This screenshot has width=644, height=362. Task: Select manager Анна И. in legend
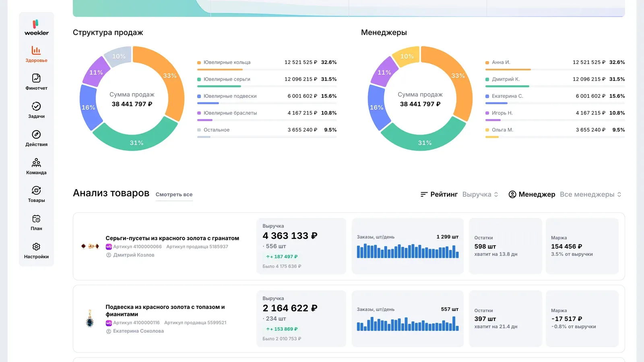pos(555,65)
